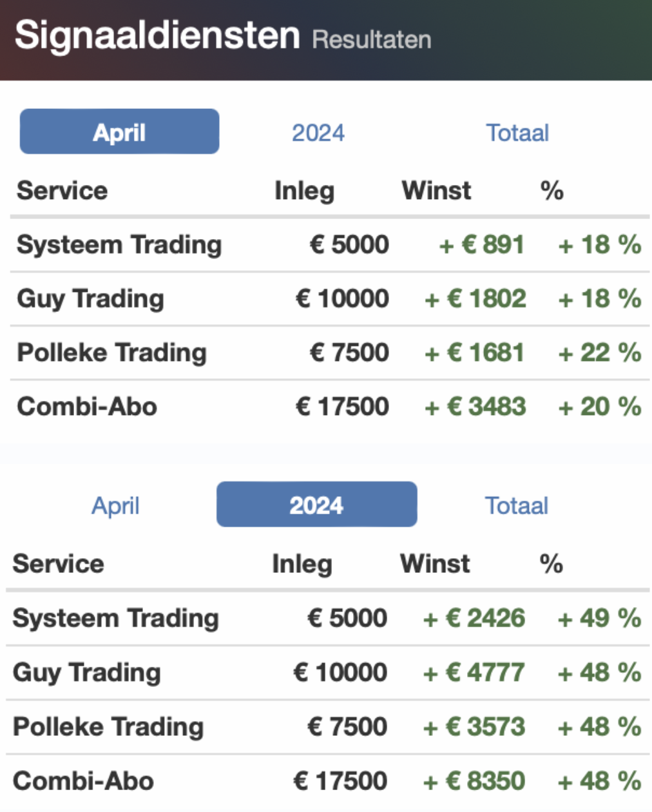Click the + € 8350 profit value

[474, 781]
